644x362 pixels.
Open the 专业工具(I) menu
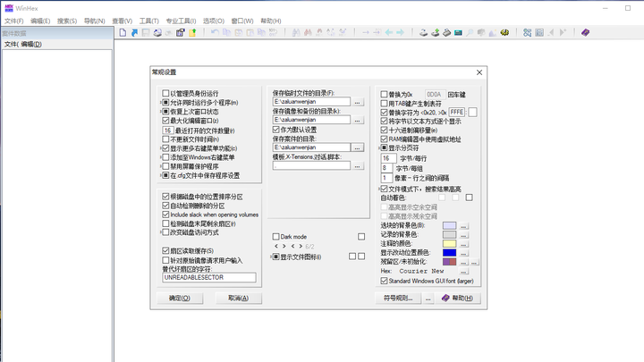click(181, 21)
